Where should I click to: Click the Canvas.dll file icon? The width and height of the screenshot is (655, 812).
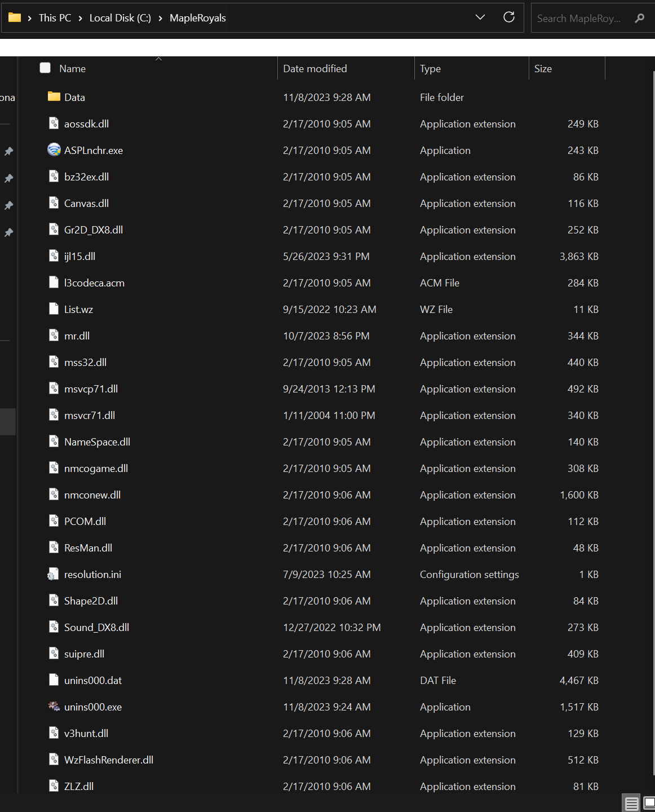pyautogui.click(x=54, y=203)
